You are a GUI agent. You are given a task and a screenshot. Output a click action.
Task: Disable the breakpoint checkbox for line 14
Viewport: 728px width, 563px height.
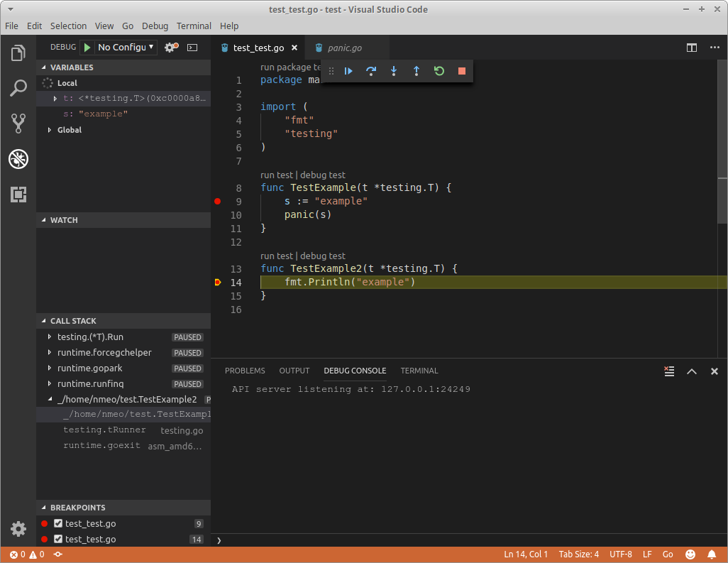click(x=58, y=539)
